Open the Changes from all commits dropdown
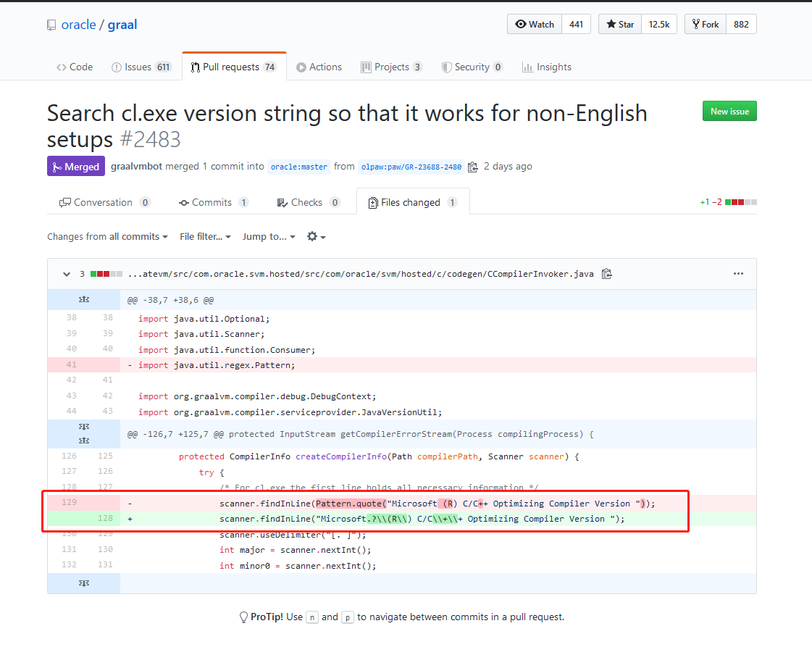 (x=108, y=237)
